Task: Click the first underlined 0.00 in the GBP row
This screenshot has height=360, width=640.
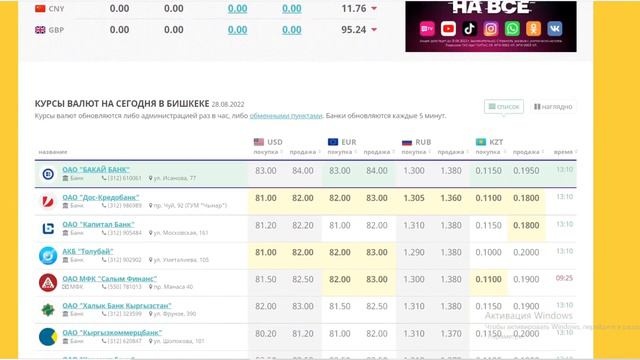Action: [x=238, y=30]
